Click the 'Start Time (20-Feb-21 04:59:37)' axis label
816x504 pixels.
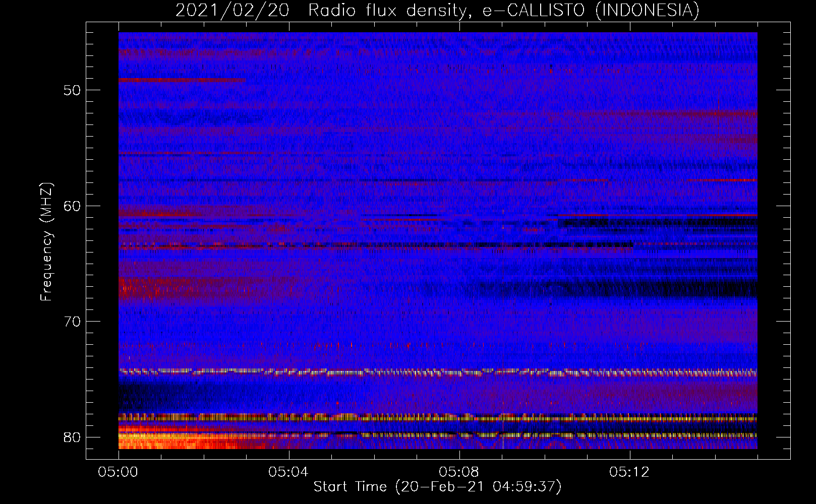coord(437,487)
